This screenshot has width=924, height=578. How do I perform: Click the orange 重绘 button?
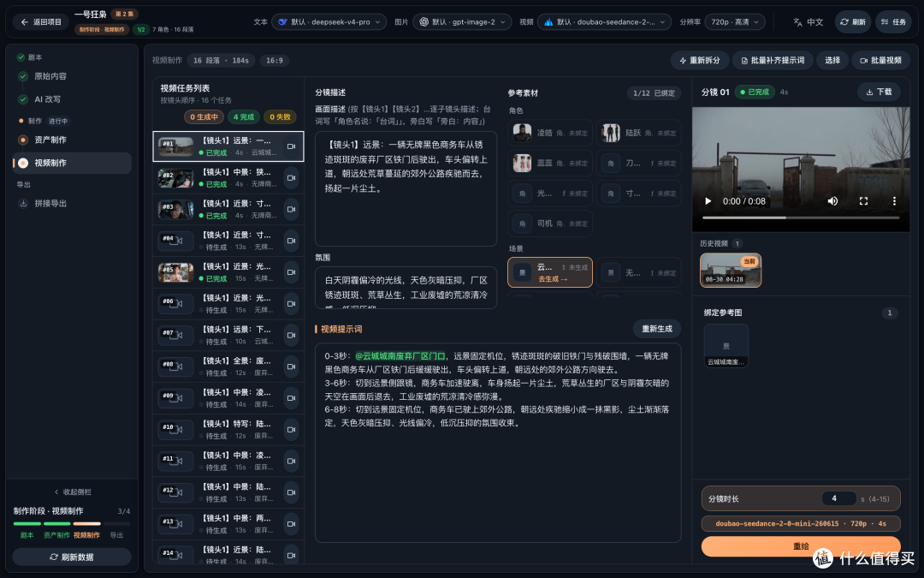tap(801, 546)
